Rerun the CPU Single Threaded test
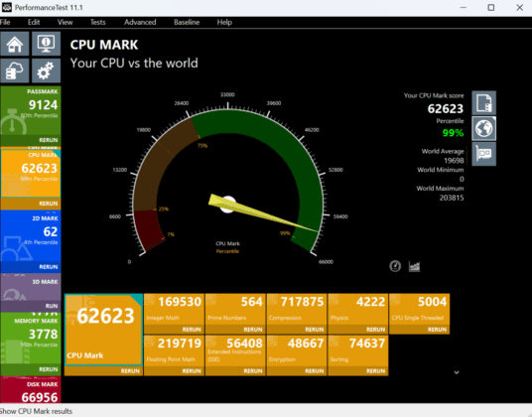The height and width of the screenshot is (417, 532). pyautogui.click(x=437, y=330)
